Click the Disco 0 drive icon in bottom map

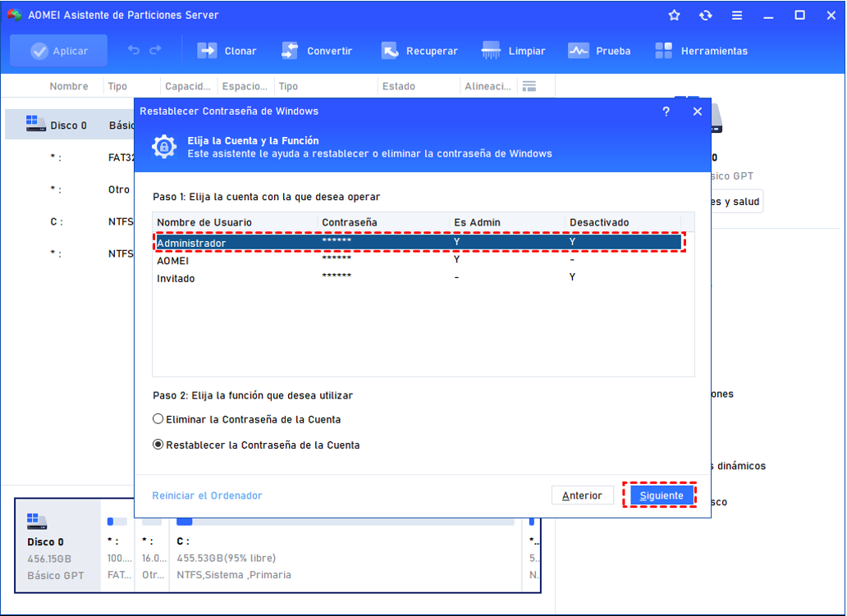(37, 521)
